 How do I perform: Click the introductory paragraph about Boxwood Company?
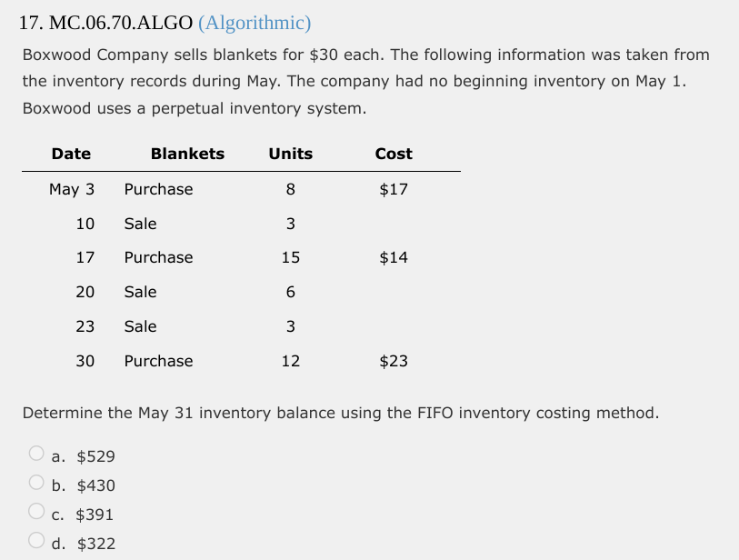point(364,82)
